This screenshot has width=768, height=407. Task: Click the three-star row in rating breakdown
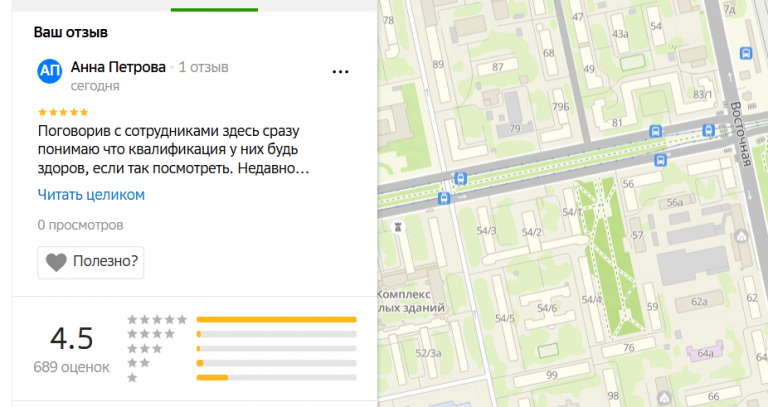(x=242, y=349)
